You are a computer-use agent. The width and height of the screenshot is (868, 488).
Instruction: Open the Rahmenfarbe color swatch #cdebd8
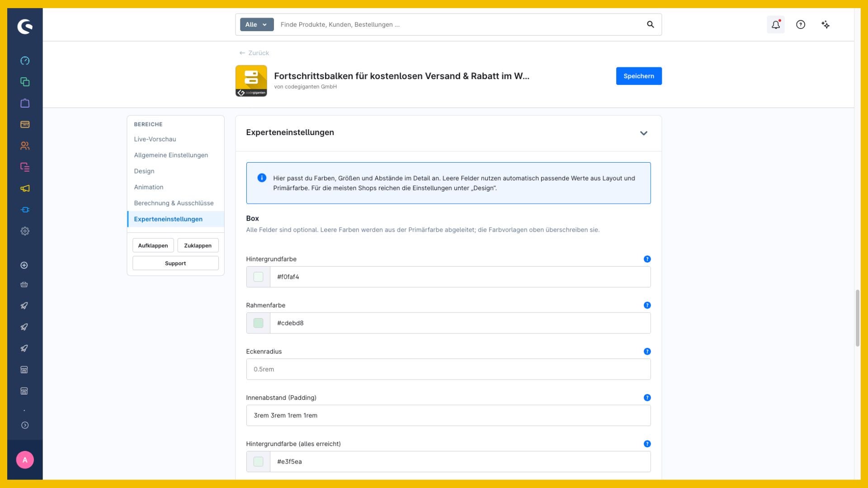tap(258, 323)
